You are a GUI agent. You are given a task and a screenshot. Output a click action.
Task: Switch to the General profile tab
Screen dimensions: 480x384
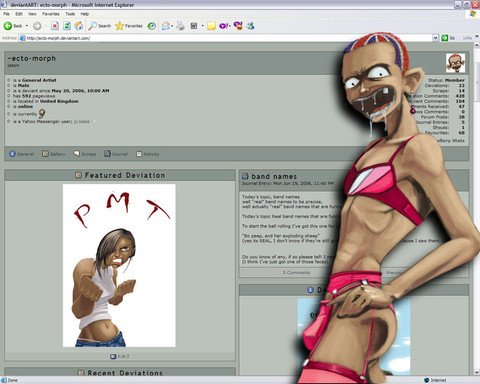(x=22, y=154)
